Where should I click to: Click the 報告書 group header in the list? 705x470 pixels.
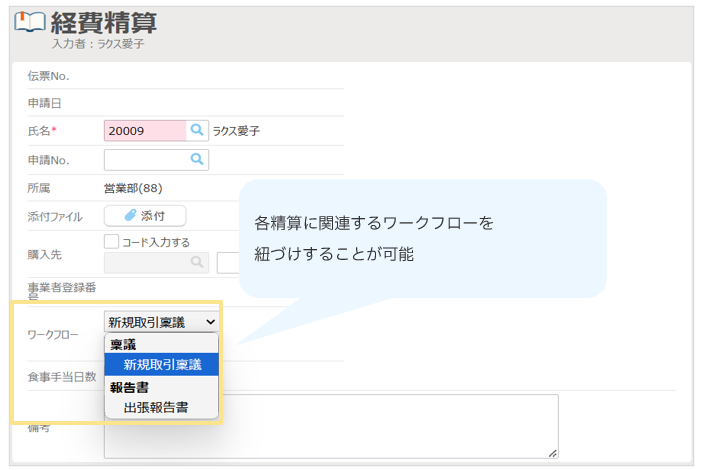point(130,387)
